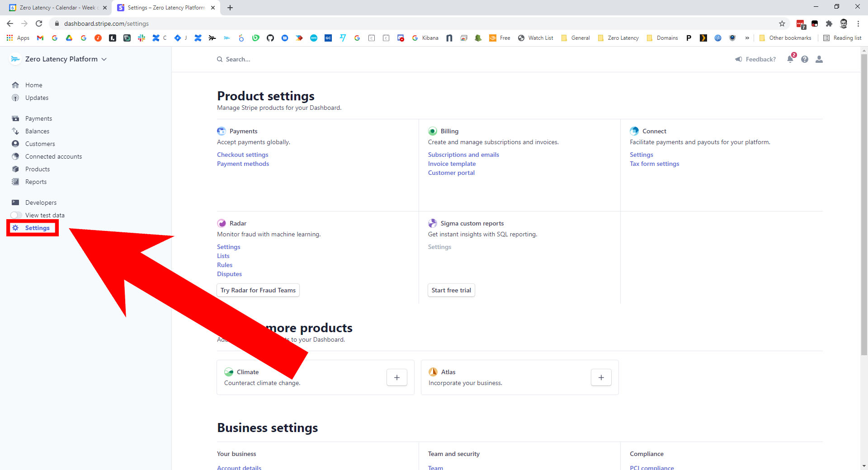Bookmark this page with the star icon
Screen dimensions: 868x470
pos(782,23)
